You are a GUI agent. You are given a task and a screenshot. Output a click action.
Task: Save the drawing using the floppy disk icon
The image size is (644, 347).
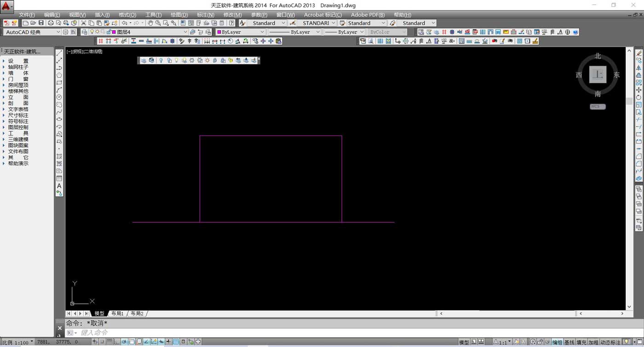pos(41,23)
